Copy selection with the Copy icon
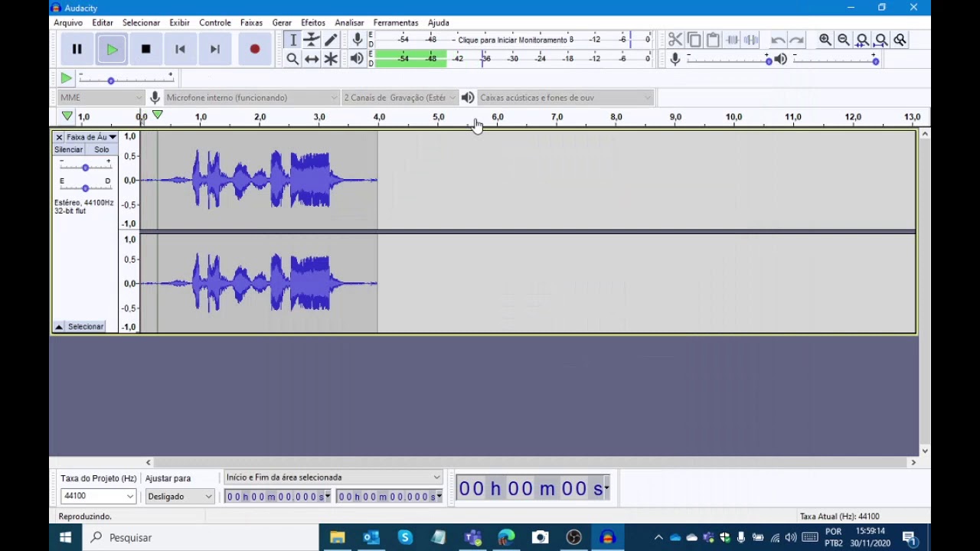Image resolution: width=980 pixels, height=551 pixels. (x=694, y=40)
